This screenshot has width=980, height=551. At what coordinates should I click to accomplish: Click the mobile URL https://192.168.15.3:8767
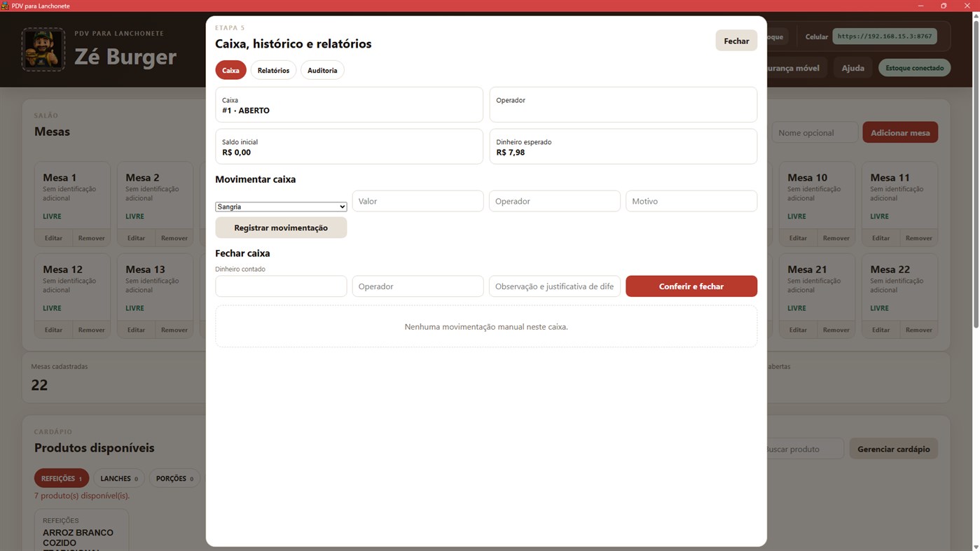pyautogui.click(x=885, y=36)
